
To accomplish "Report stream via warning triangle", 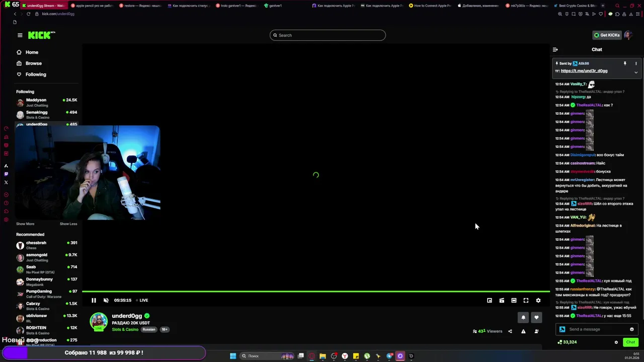I will point(523,331).
